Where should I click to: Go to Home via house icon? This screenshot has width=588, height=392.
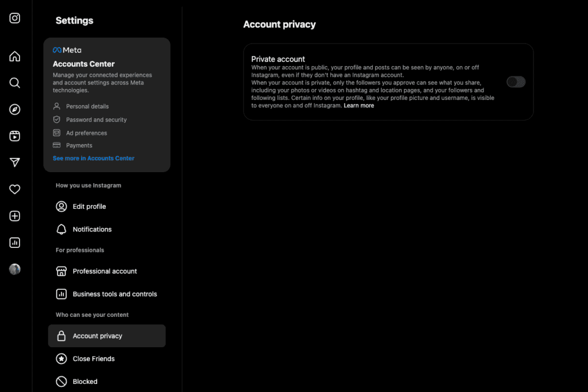coord(15,56)
